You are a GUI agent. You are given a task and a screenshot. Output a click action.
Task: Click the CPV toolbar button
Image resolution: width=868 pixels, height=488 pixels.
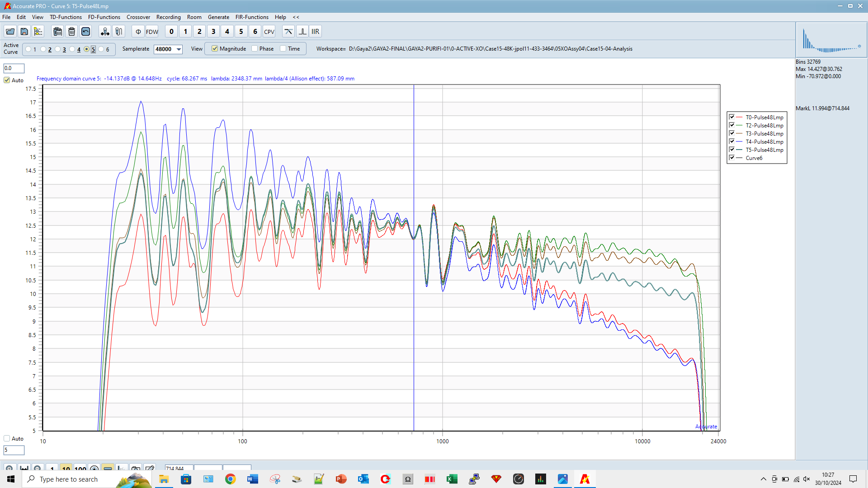tap(269, 32)
